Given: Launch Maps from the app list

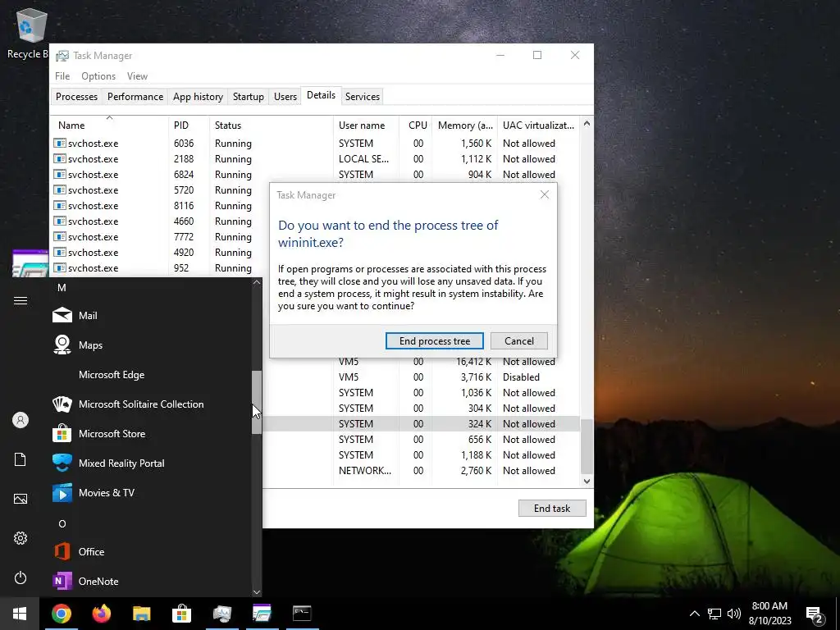Looking at the screenshot, I should tap(151, 345).
